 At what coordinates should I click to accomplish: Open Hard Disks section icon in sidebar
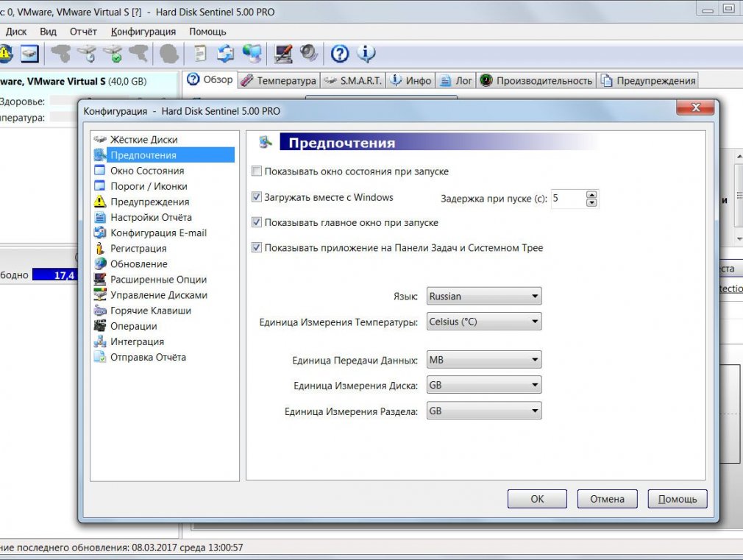coord(100,139)
